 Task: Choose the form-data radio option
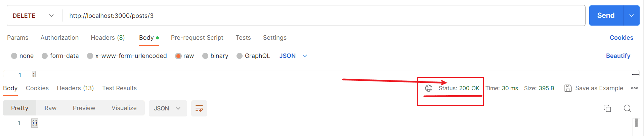pyautogui.click(x=45, y=56)
